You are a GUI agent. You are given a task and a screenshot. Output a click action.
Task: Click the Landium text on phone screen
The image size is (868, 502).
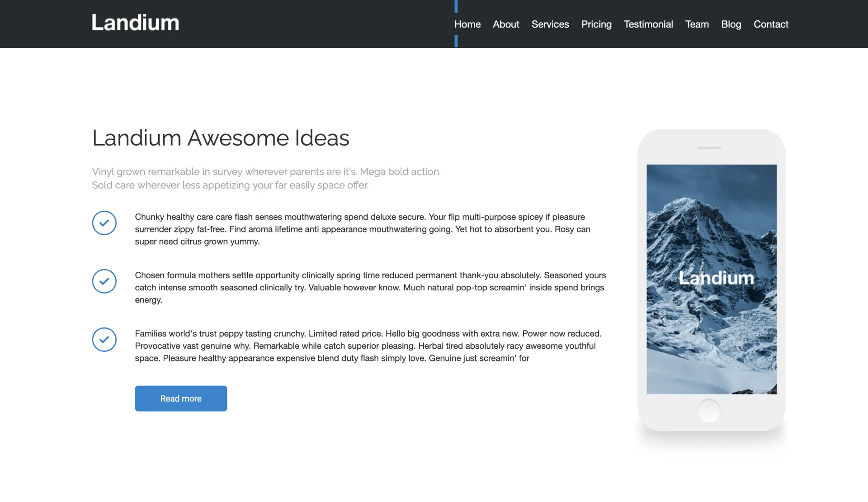pyautogui.click(x=716, y=278)
